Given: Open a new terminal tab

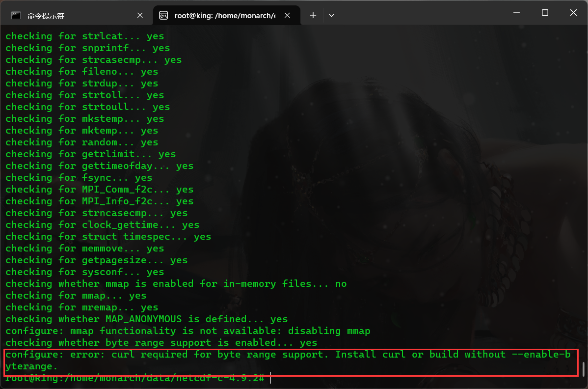Looking at the screenshot, I should [x=313, y=15].
